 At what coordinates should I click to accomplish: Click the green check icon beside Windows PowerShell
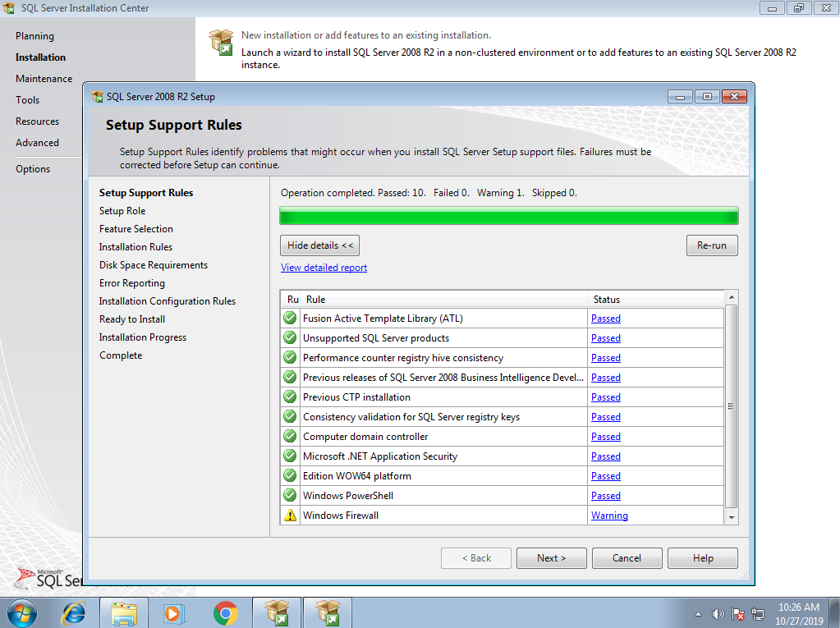click(x=290, y=496)
